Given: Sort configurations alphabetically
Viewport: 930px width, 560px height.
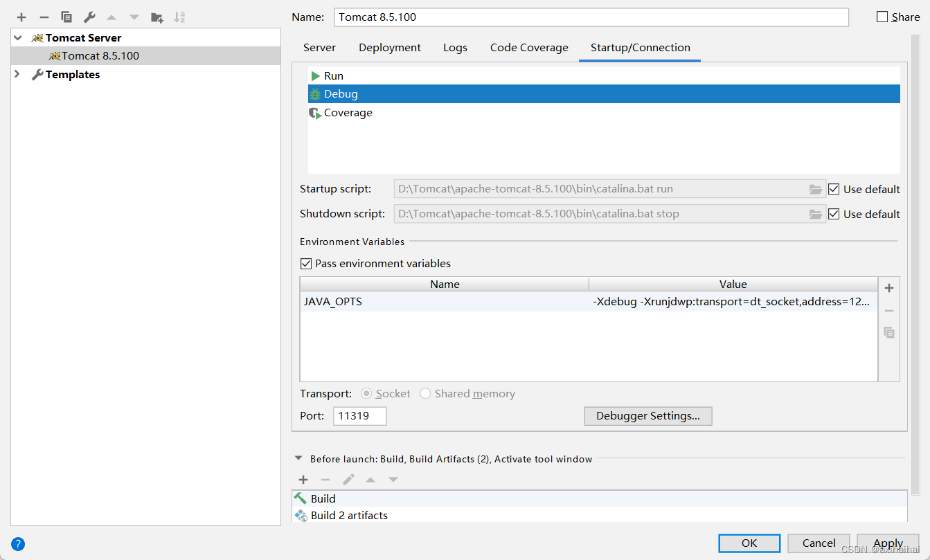Looking at the screenshot, I should [x=179, y=17].
